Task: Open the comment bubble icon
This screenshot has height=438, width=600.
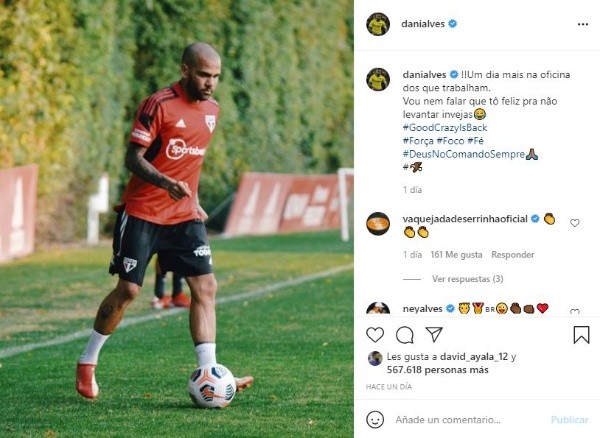Action: pos(404,335)
